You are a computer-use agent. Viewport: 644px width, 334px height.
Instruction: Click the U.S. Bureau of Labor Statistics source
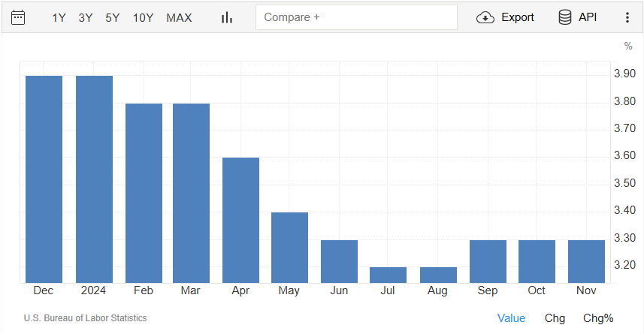click(x=85, y=318)
